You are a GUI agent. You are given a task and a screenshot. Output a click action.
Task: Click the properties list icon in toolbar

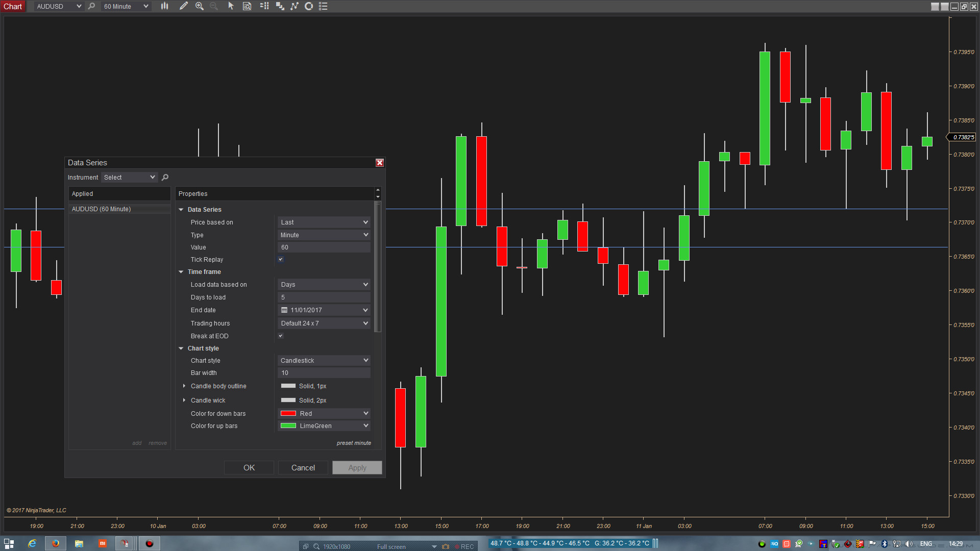point(323,6)
